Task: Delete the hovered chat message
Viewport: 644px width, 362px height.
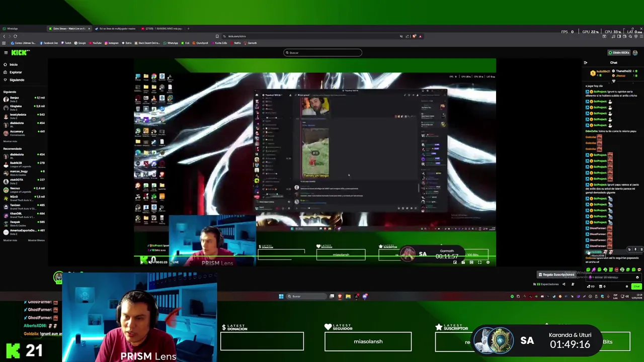Action: (x=641, y=249)
